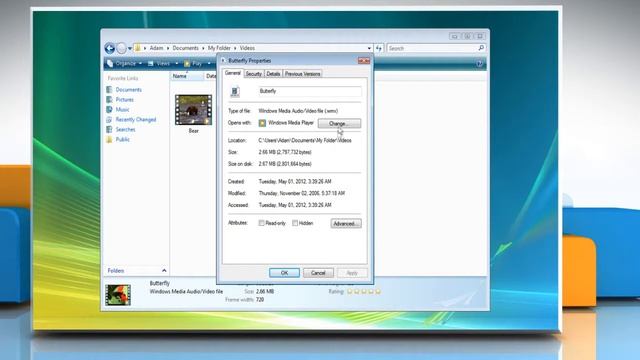Rate the file one star
The image size is (640, 360).
pyautogui.click(x=349, y=291)
